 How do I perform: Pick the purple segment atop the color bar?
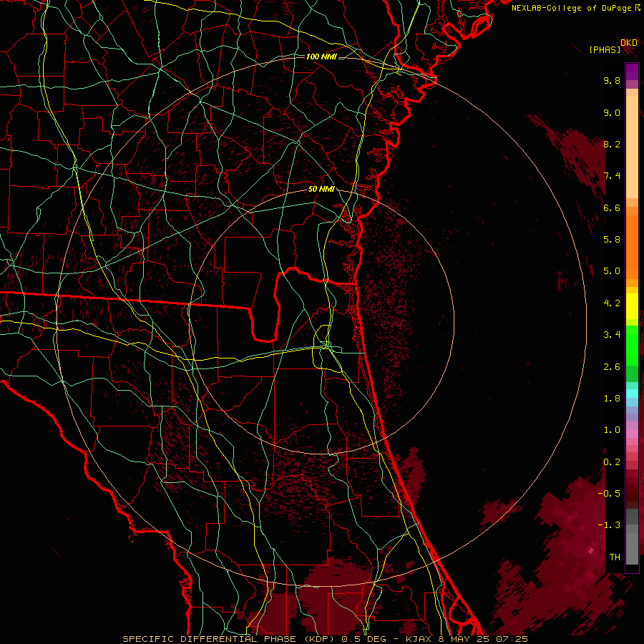coord(632,72)
